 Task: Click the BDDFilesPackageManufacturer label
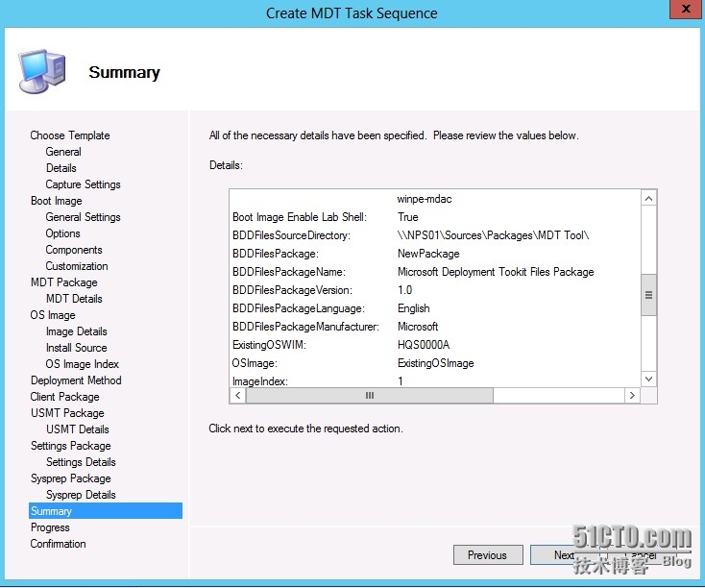point(305,327)
